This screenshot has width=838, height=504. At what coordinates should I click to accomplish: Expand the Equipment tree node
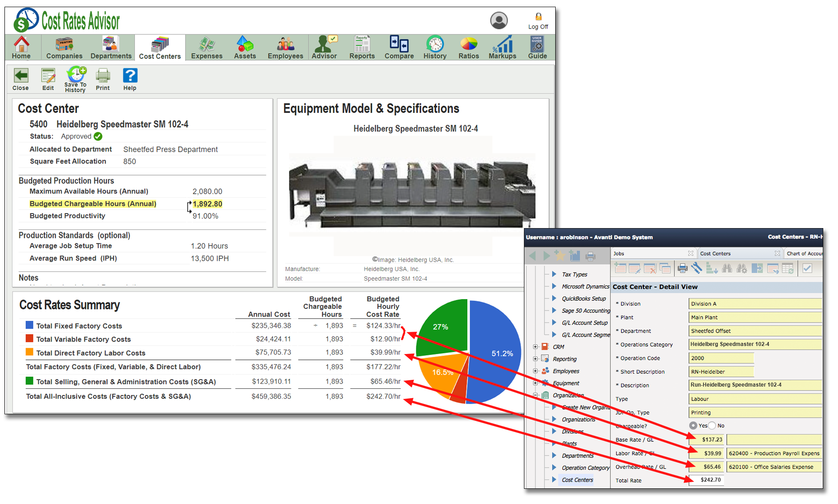(x=535, y=383)
